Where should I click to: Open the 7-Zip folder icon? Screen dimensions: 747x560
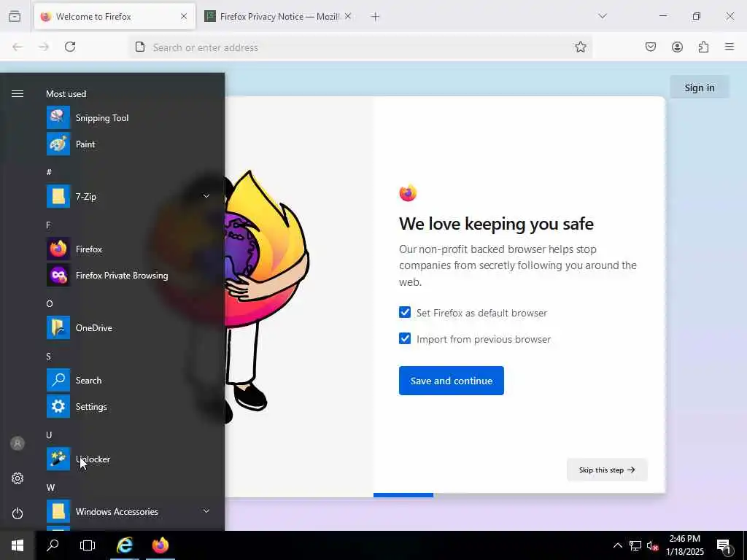click(x=58, y=196)
